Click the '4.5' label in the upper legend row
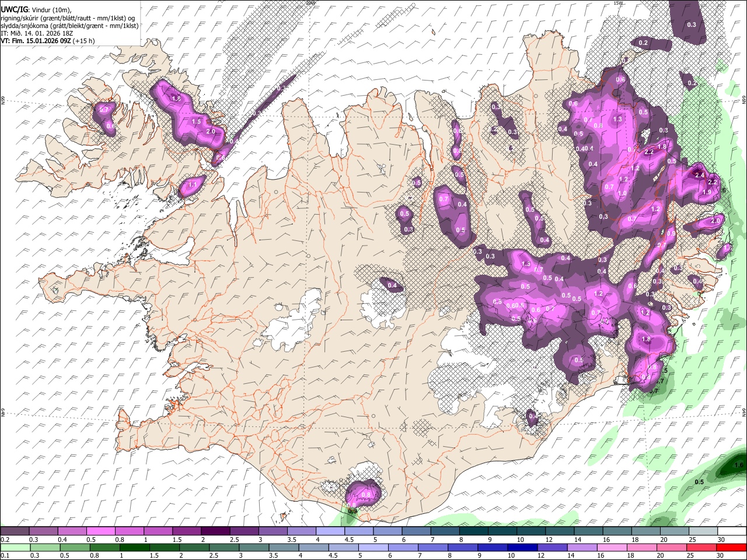The image size is (747, 560). point(349,540)
